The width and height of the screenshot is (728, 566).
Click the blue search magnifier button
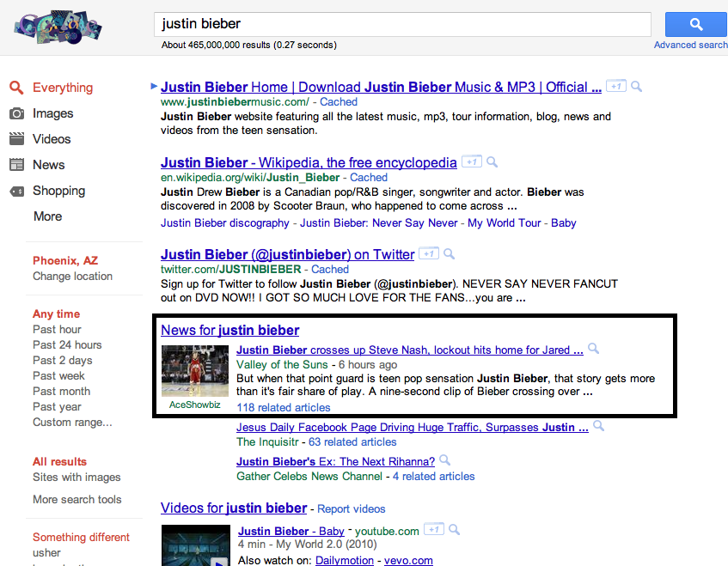point(696,24)
